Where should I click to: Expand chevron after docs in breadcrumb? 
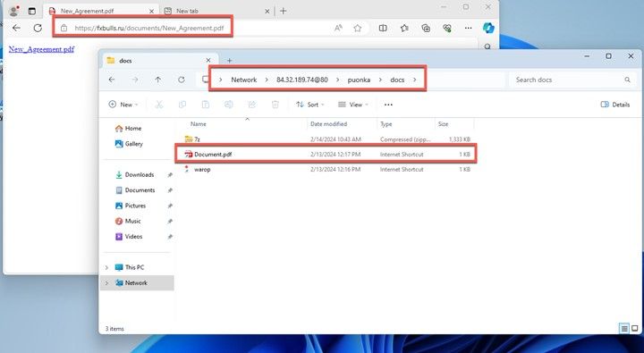click(x=415, y=80)
